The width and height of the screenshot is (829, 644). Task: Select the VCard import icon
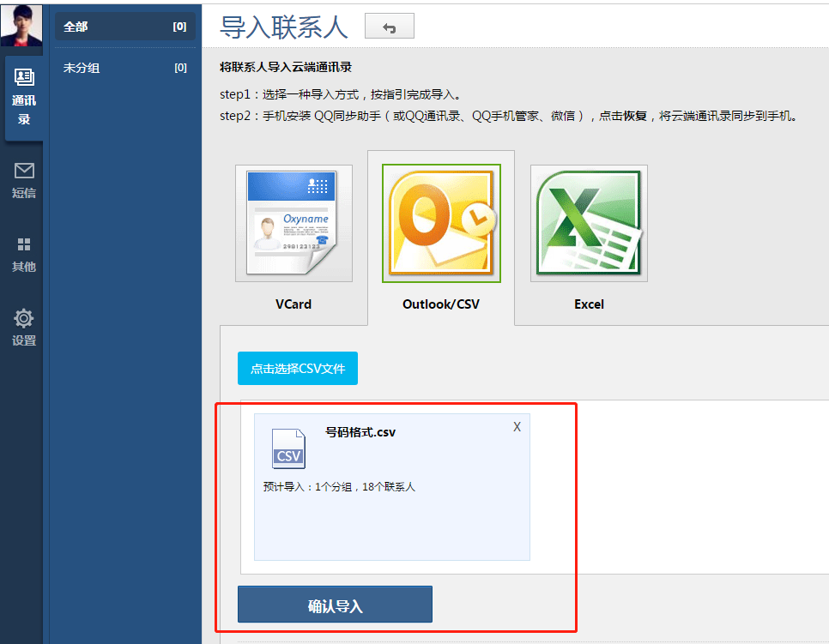[x=293, y=223]
